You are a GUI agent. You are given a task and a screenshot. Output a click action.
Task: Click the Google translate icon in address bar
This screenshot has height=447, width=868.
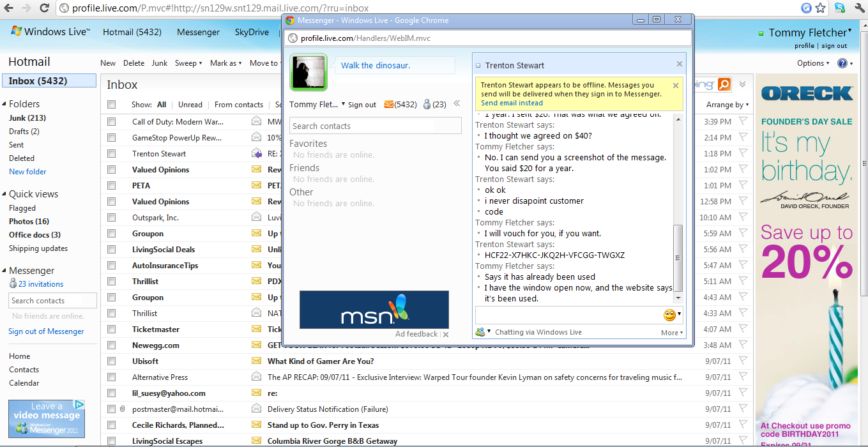click(807, 8)
